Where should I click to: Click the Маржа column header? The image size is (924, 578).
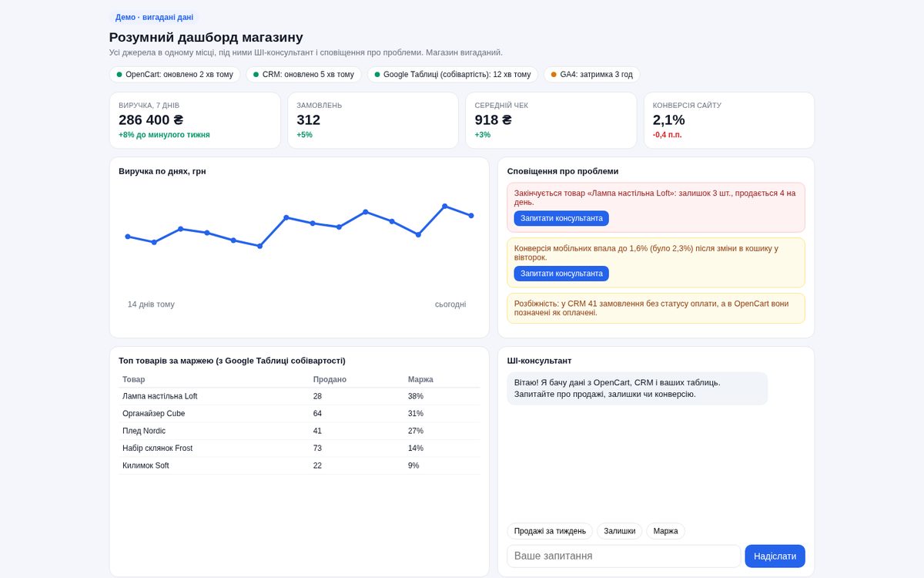point(420,379)
